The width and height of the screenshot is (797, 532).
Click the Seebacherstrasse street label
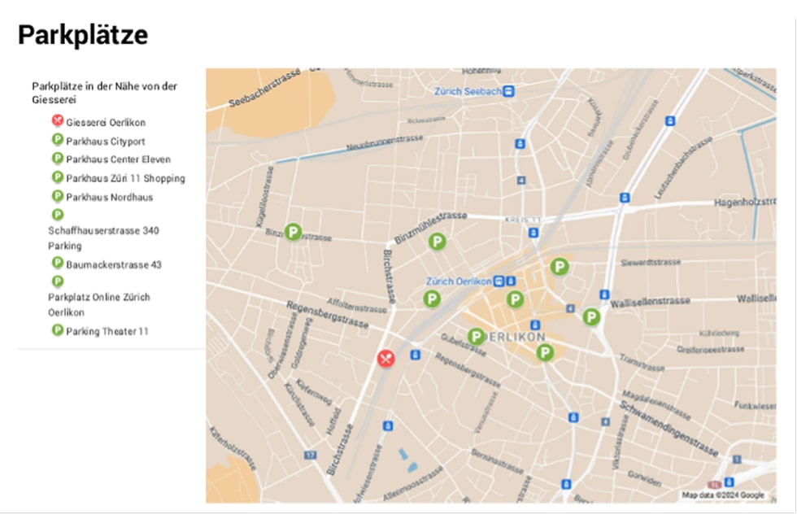click(x=265, y=89)
